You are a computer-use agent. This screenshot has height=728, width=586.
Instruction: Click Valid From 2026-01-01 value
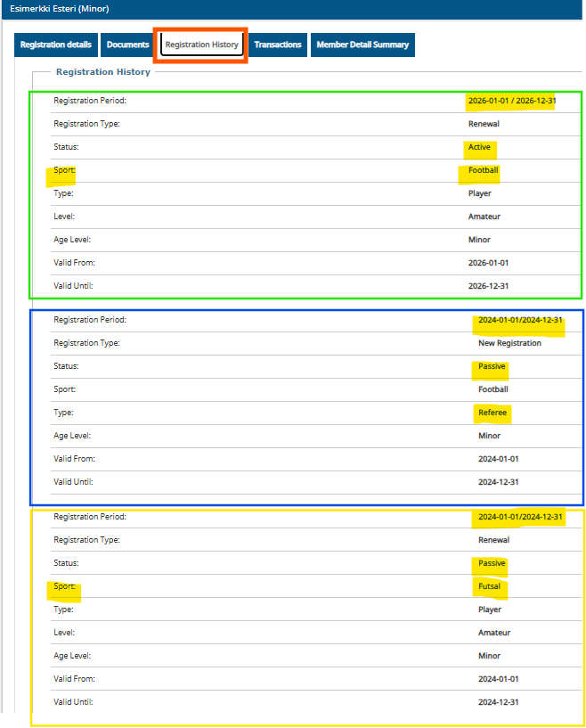click(488, 263)
